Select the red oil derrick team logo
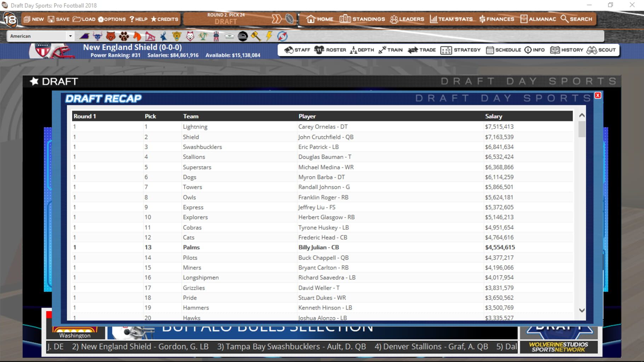The width and height of the screenshot is (644, 362). (x=150, y=36)
